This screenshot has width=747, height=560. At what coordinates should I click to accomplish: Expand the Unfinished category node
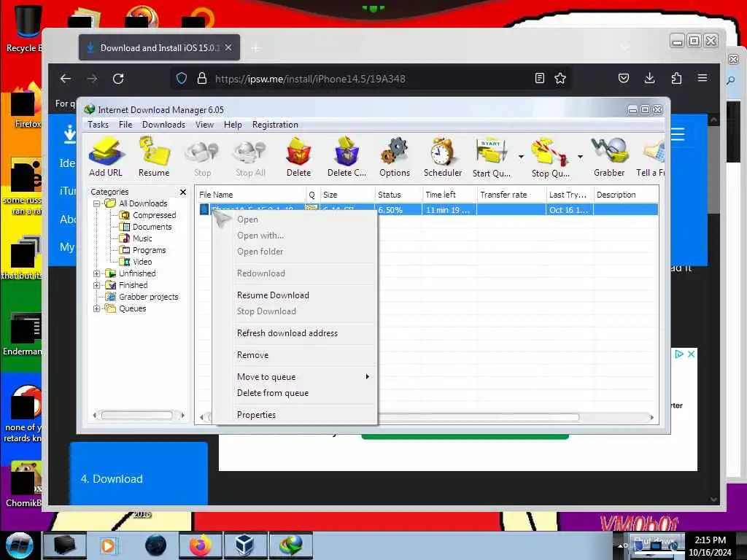pyautogui.click(x=97, y=273)
